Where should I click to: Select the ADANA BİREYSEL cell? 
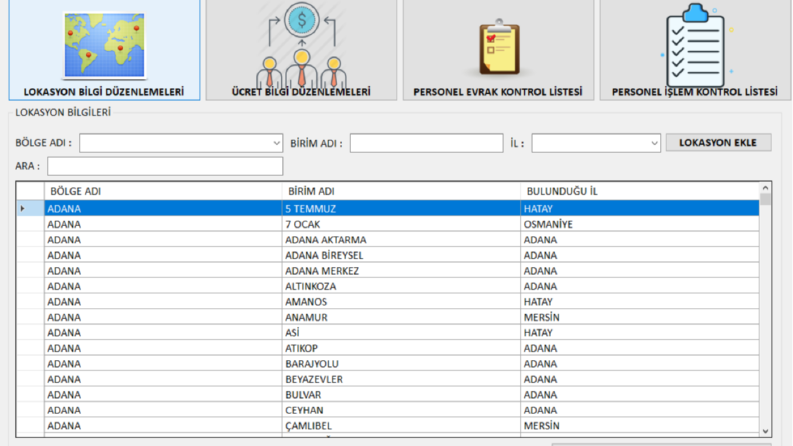pyautogui.click(x=401, y=255)
